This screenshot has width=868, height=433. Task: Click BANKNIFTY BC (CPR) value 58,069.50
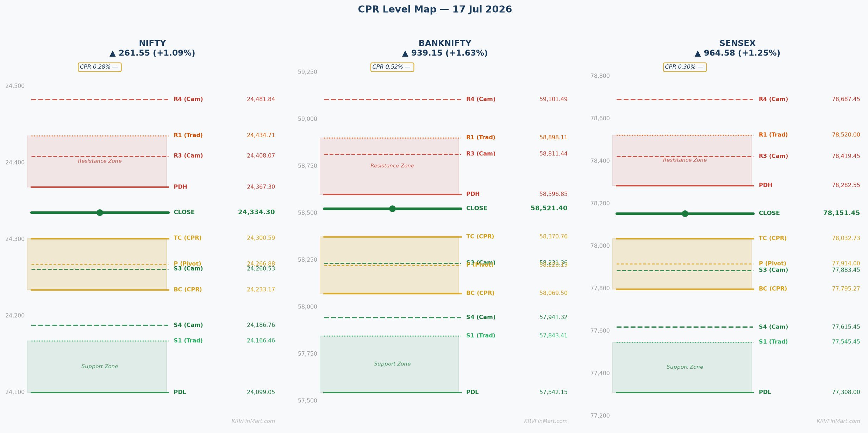554,293
